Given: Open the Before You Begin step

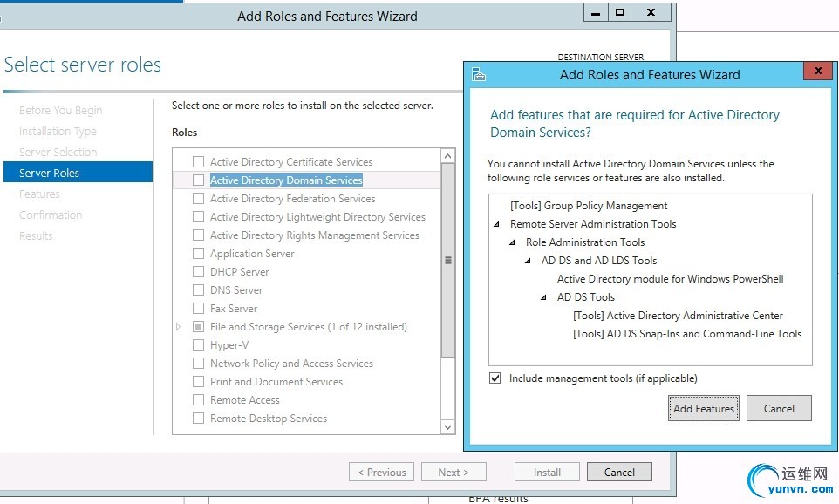Looking at the screenshot, I should pos(61,111).
